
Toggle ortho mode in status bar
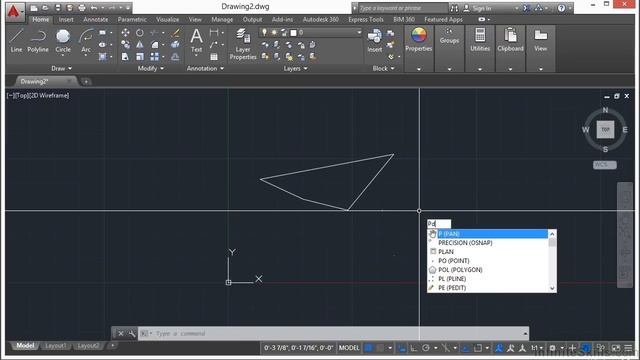[413, 348]
